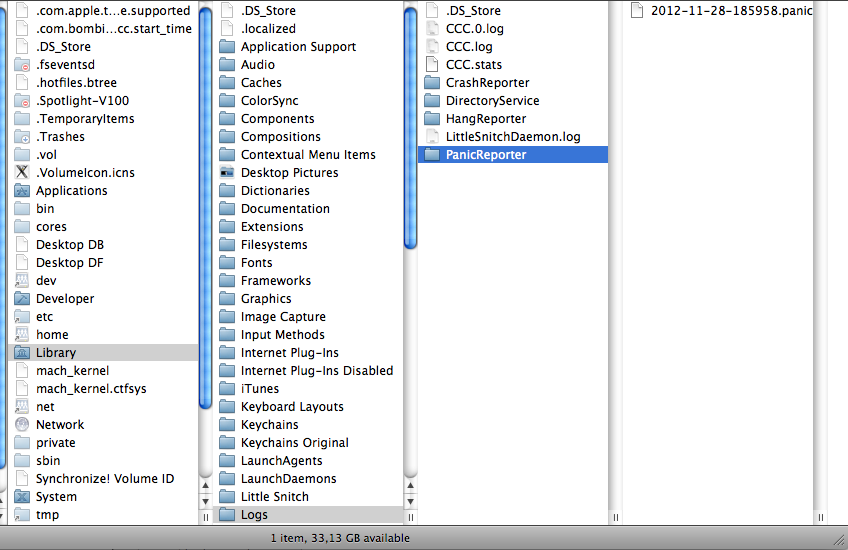Click the Developer folder icon
Screen dimensions: 848x550
[22, 299]
